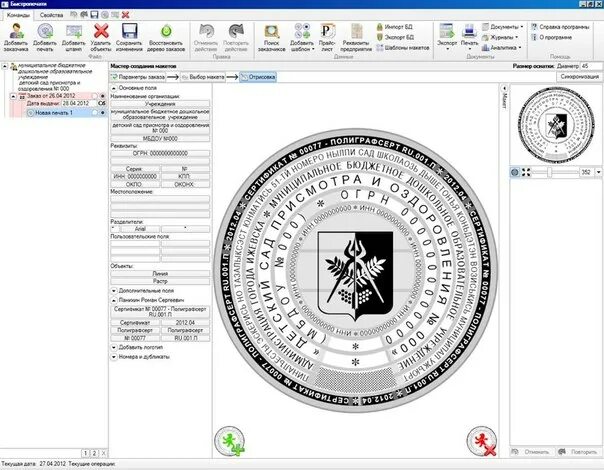
Task: Select the Отрисовка wizard step
Action: (258, 77)
